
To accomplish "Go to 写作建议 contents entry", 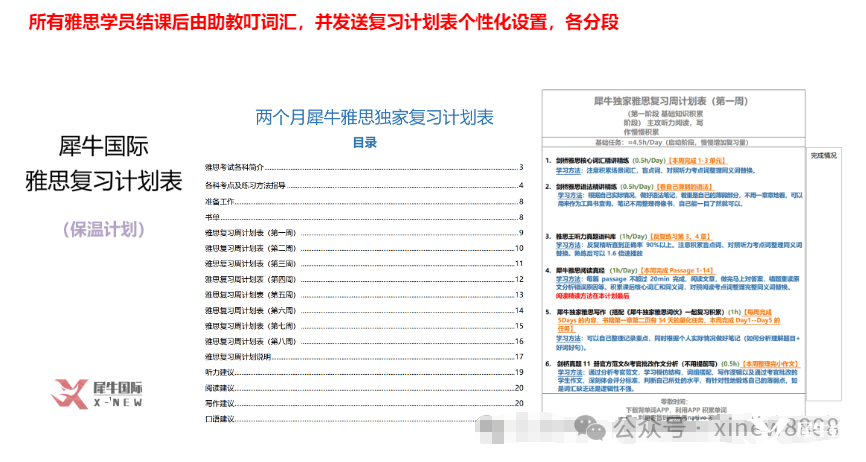I will click(x=364, y=403).
